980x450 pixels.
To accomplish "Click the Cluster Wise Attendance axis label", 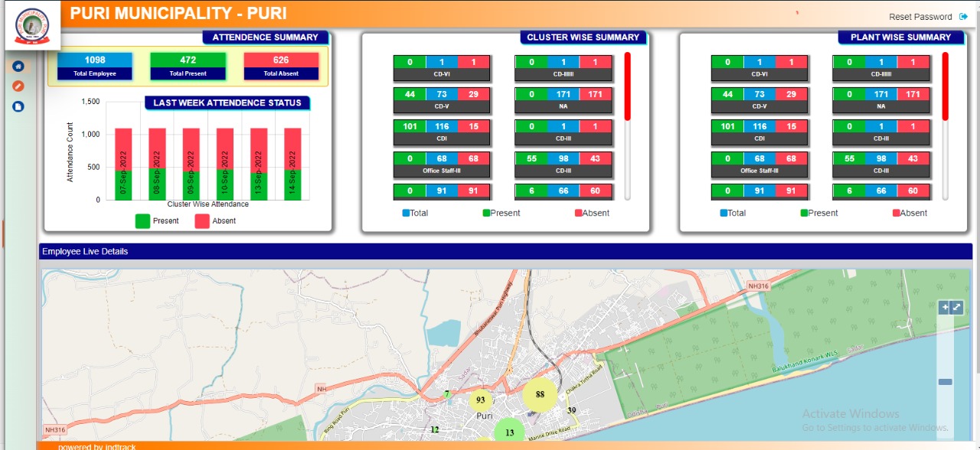I will [x=207, y=204].
